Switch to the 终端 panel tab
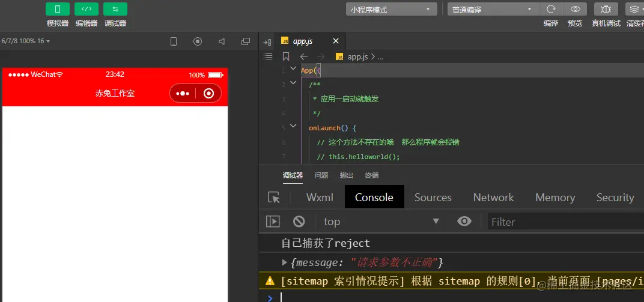Viewport: 644px width, 302px height. click(372, 175)
